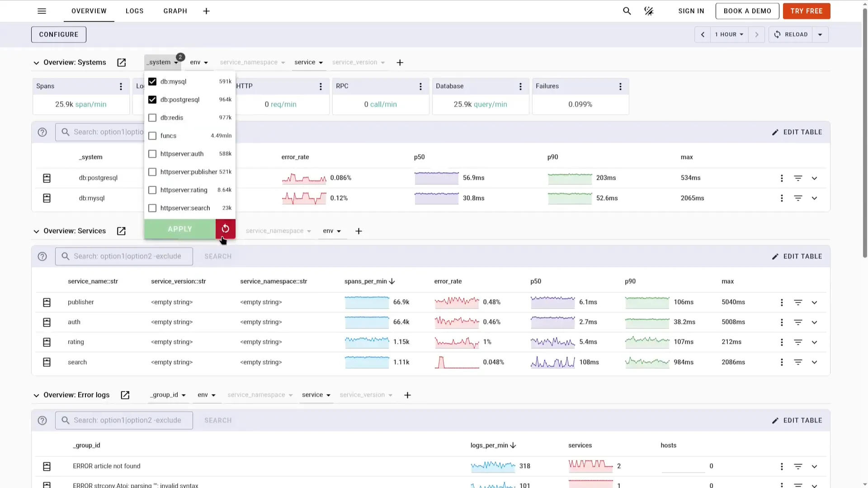This screenshot has width=868, height=488.
Task: Click the TRY FREE button
Action: tap(806, 11)
